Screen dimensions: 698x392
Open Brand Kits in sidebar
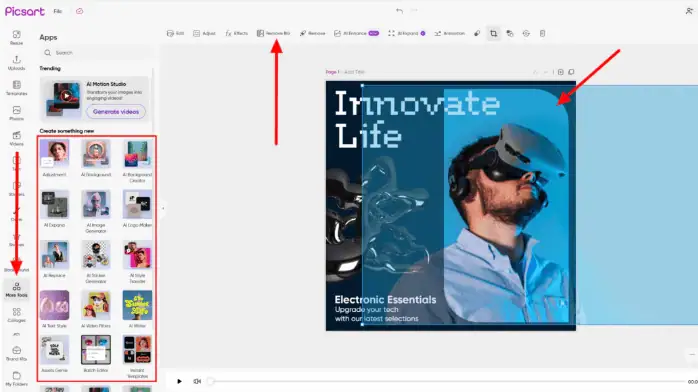(x=16, y=353)
